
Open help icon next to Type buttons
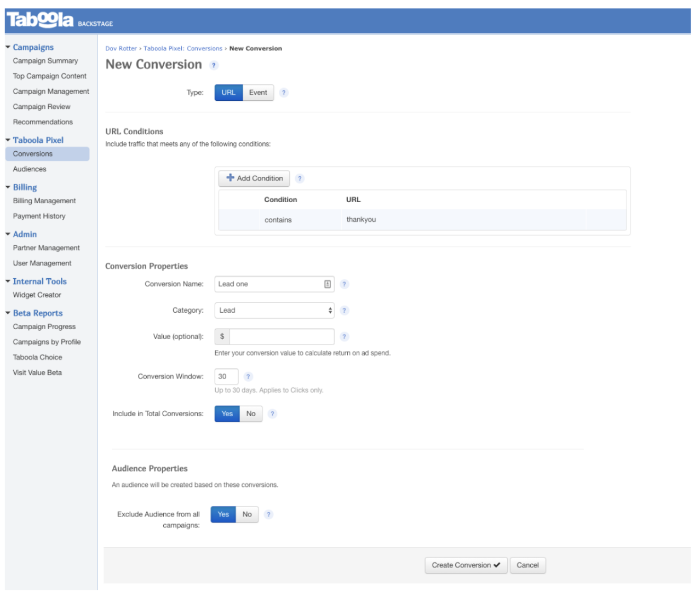click(284, 93)
